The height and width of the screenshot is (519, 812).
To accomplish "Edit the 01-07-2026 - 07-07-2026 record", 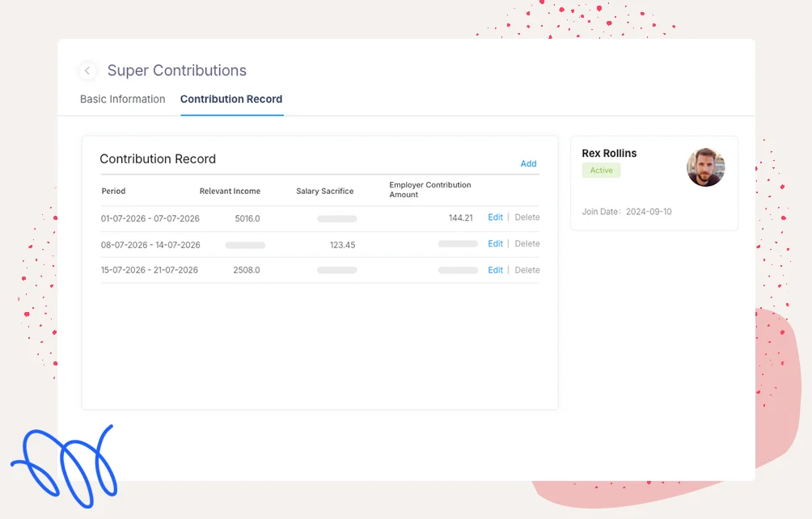I will click(495, 217).
